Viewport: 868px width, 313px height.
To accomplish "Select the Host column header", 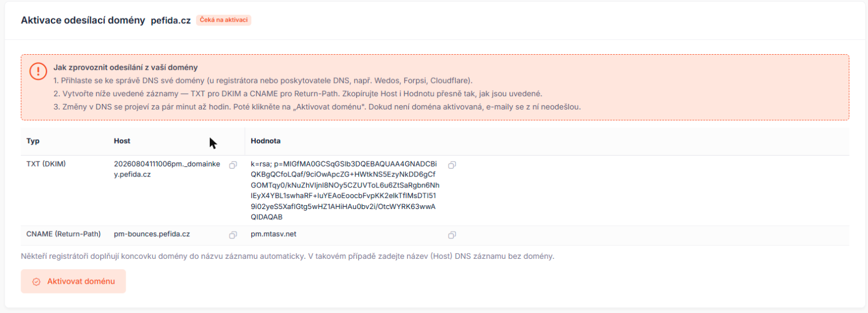I will click(122, 141).
